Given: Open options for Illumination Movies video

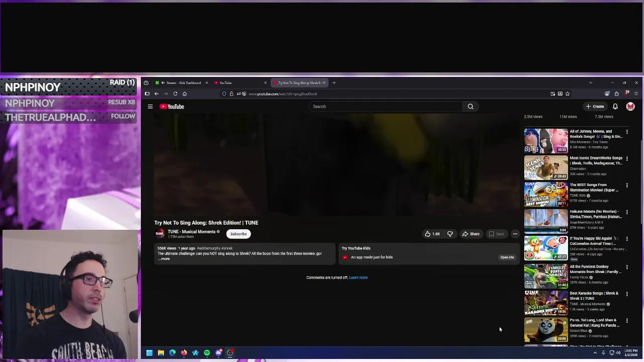Looking at the screenshot, I should point(627,186).
